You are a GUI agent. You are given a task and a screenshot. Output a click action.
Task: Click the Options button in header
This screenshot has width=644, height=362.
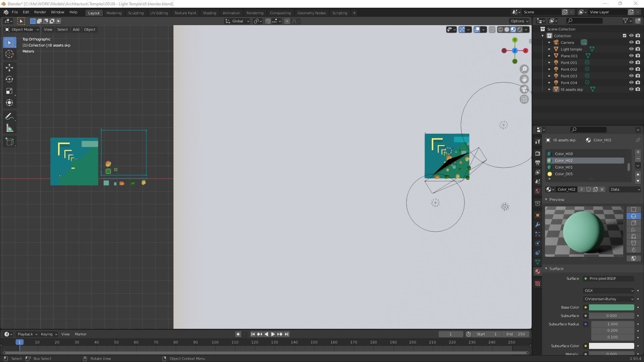[x=519, y=21]
